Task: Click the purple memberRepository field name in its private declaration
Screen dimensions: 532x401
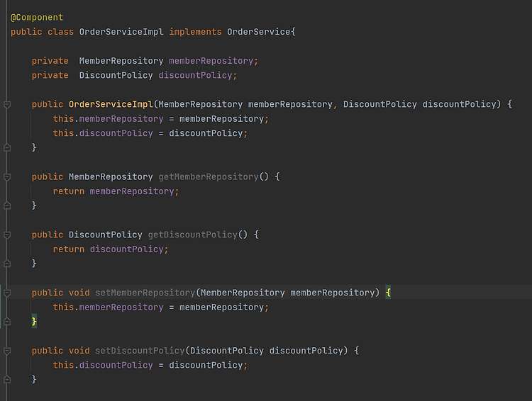Action: 211,61
